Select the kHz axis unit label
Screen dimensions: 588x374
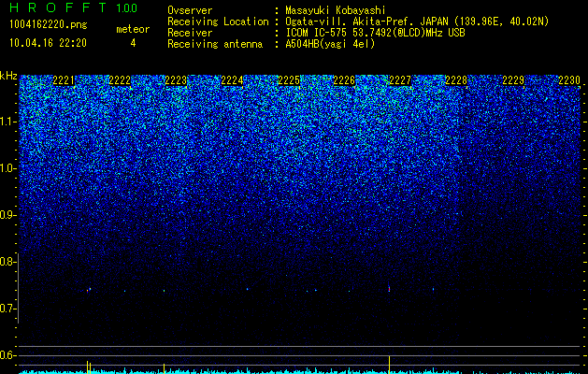click(8, 76)
